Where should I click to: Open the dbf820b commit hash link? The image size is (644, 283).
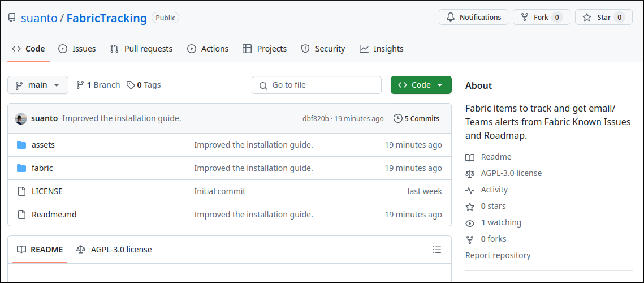pyautogui.click(x=315, y=119)
